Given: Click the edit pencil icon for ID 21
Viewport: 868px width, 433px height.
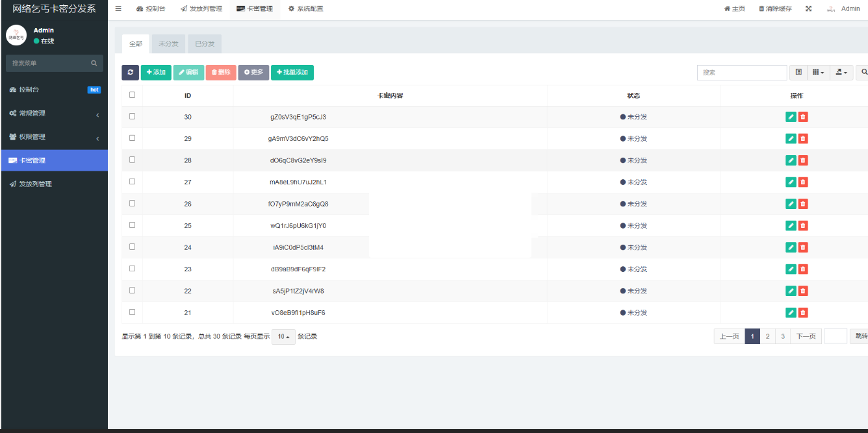Looking at the screenshot, I should pyautogui.click(x=790, y=313).
